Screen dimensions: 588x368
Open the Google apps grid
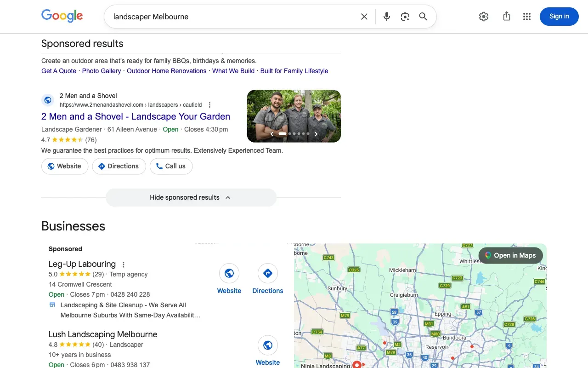pyautogui.click(x=527, y=17)
